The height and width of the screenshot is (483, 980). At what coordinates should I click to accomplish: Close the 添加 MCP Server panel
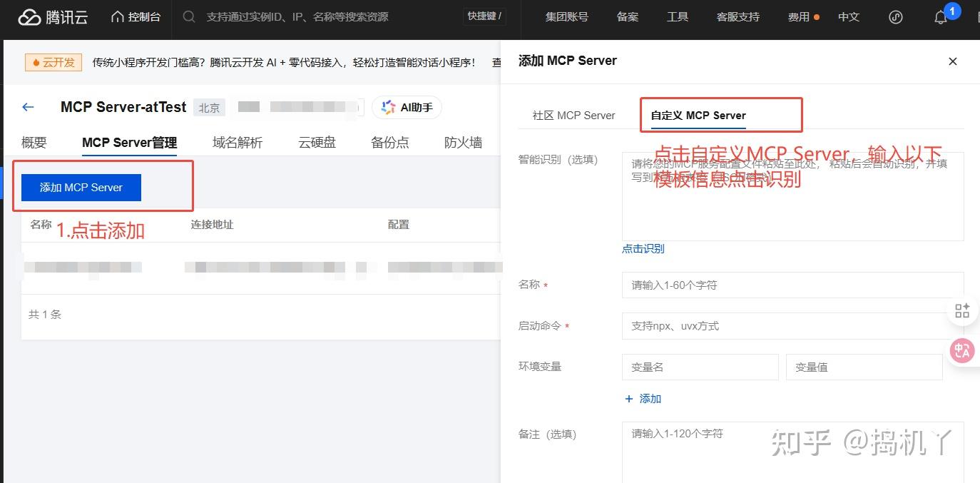[x=952, y=61]
